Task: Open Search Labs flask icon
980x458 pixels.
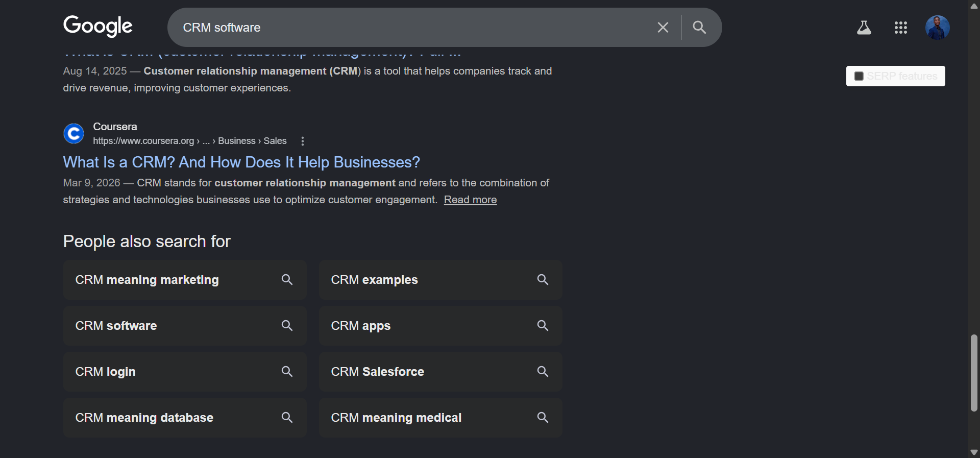Action: pos(864,28)
